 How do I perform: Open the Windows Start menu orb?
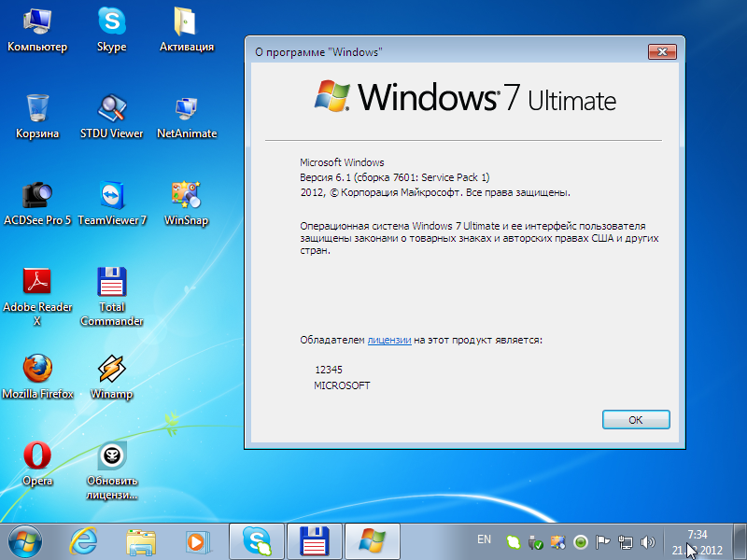[25, 541]
